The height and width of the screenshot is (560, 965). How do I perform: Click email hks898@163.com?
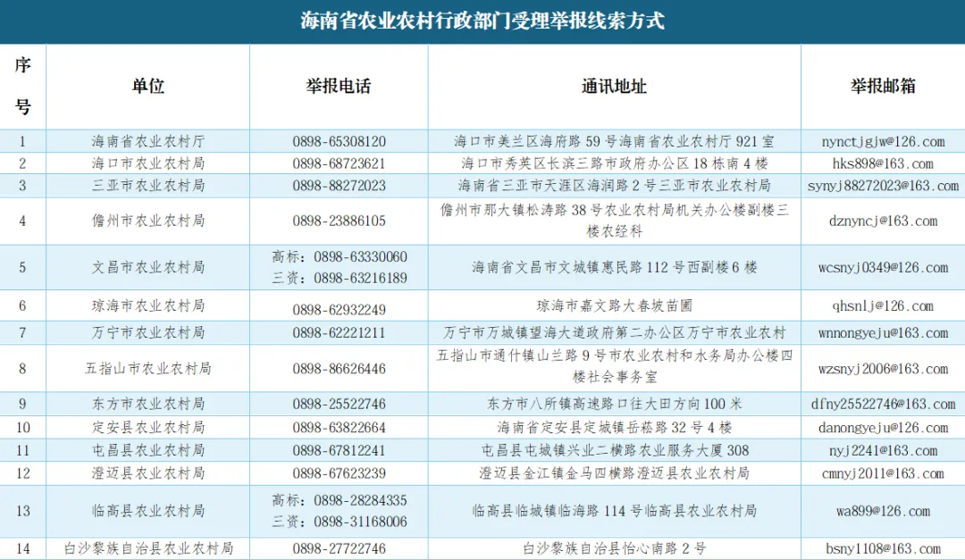click(883, 163)
